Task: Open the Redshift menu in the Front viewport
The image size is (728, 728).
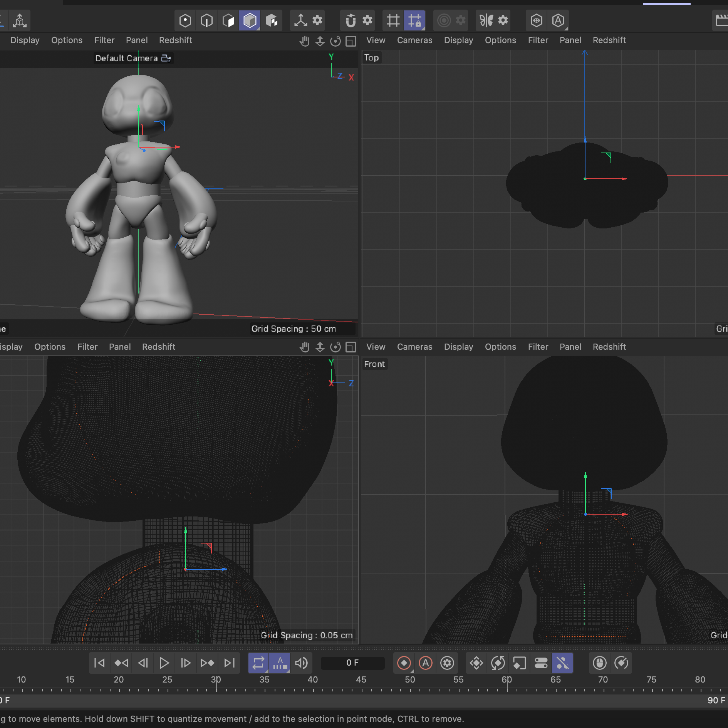Action: click(609, 347)
